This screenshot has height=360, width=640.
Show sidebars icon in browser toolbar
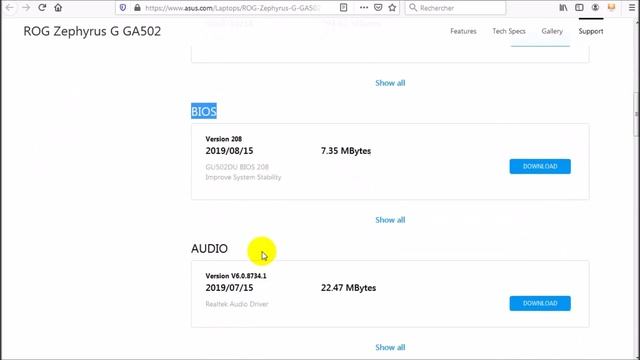(579, 8)
